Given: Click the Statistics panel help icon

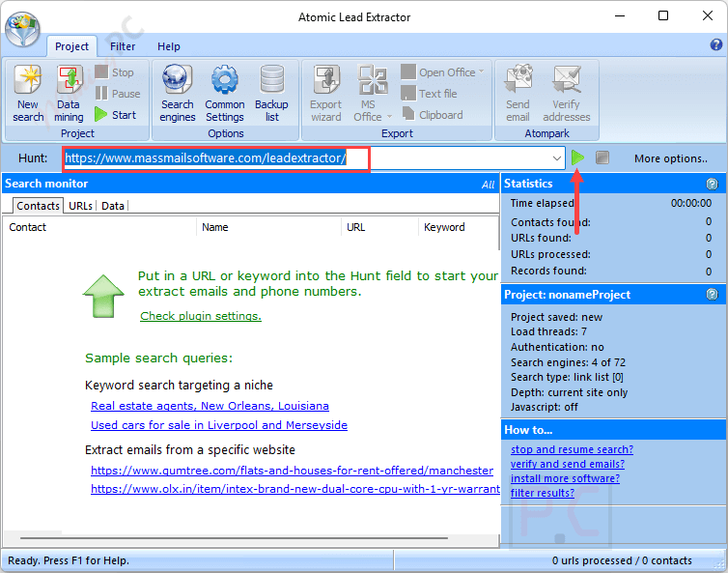Looking at the screenshot, I should pos(712,184).
